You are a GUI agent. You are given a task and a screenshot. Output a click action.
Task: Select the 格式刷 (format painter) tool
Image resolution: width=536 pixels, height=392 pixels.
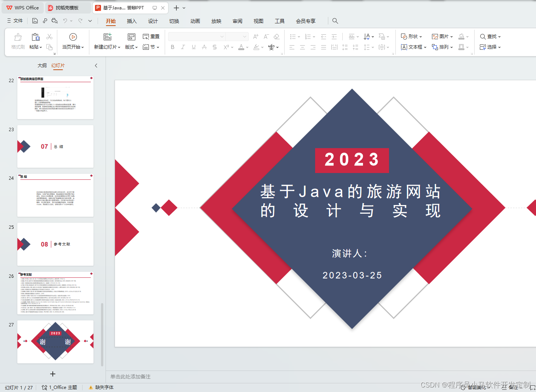[x=17, y=41]
